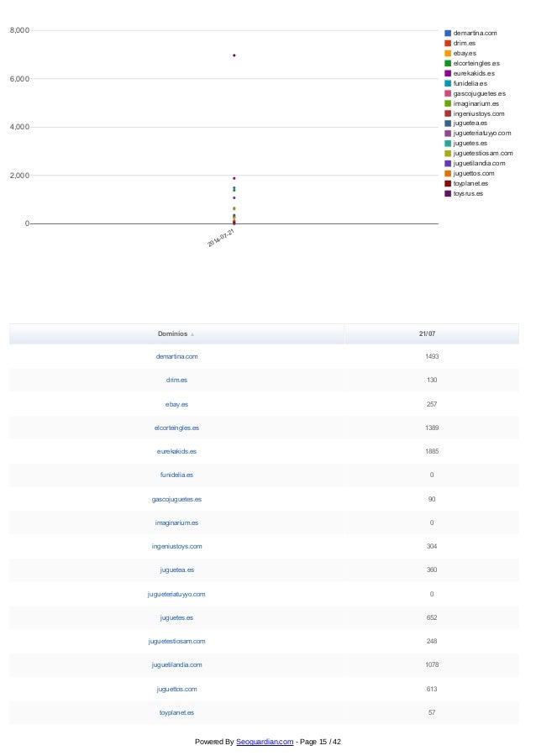
Task: Click the value 248 in the juguetestiosam.com row
Action: 432,642
